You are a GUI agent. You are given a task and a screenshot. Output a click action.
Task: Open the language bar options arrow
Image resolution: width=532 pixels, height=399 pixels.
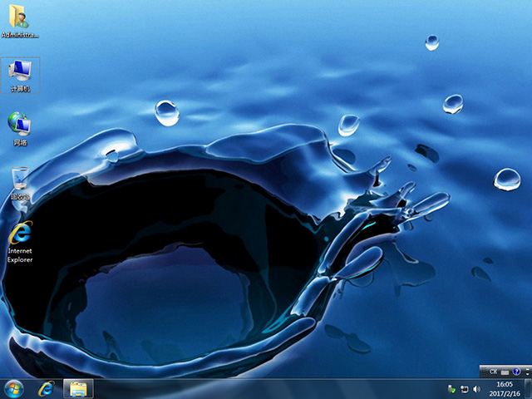528,374
